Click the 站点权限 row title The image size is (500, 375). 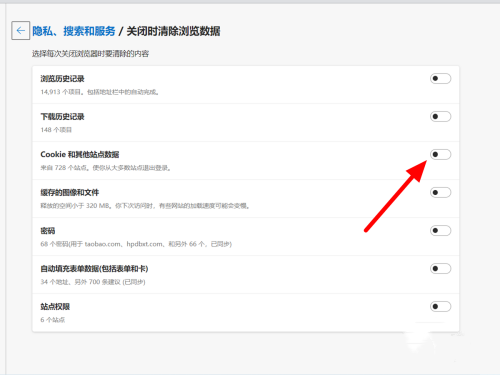pyautogui.click(x=55, y=307)
